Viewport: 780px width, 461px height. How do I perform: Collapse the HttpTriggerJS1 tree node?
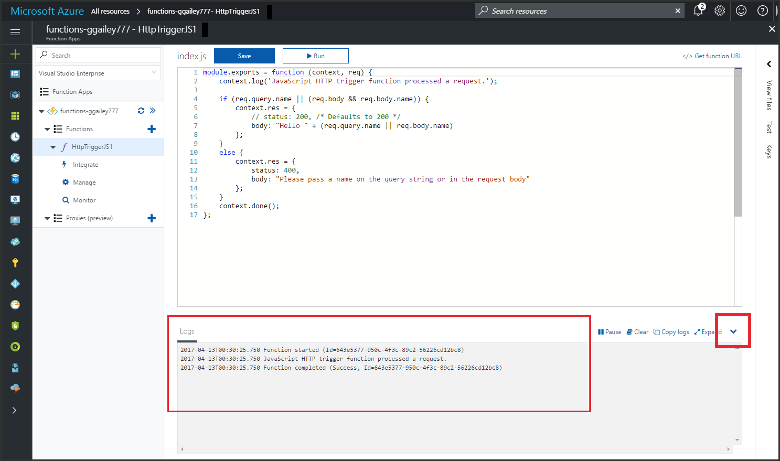53,147
